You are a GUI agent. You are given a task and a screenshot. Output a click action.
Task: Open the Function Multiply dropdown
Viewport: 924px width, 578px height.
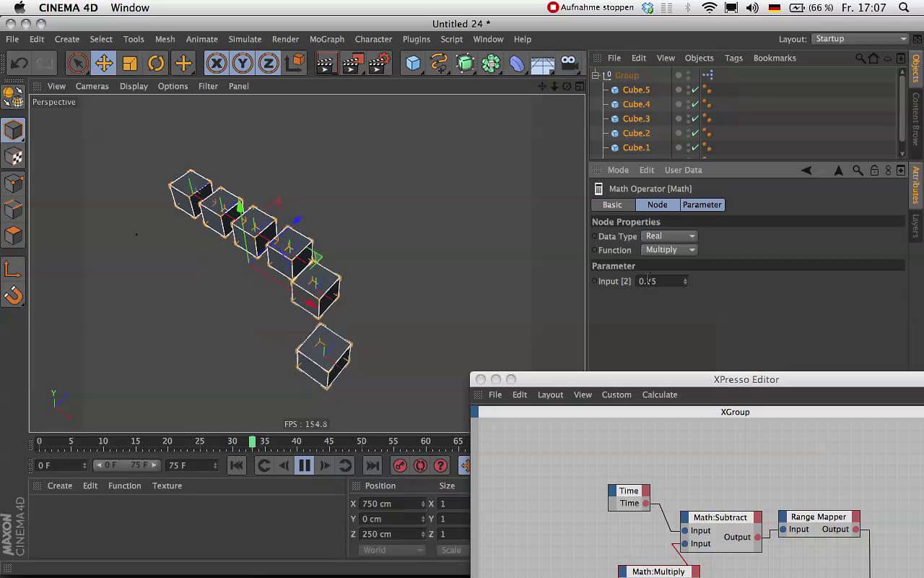(670, 250)
